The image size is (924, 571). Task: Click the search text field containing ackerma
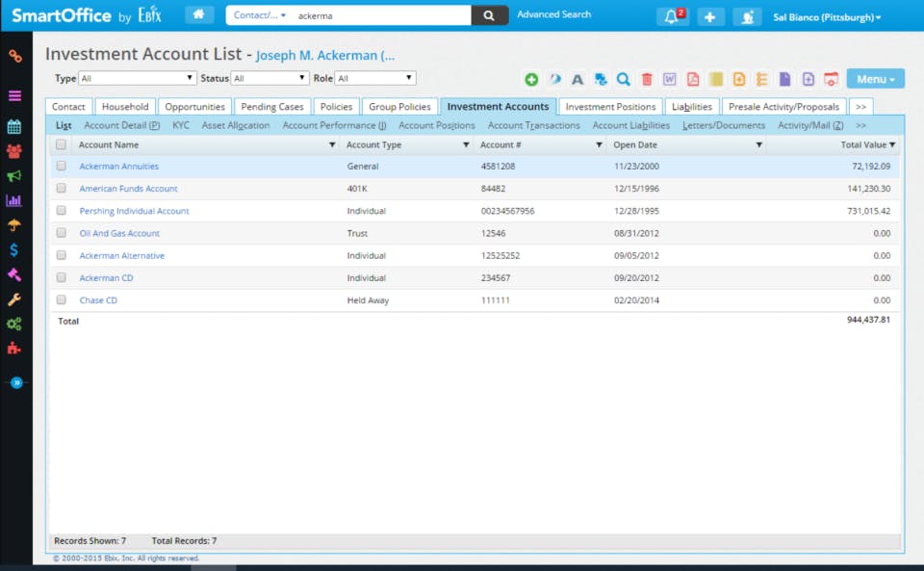(x=380, y=15)
